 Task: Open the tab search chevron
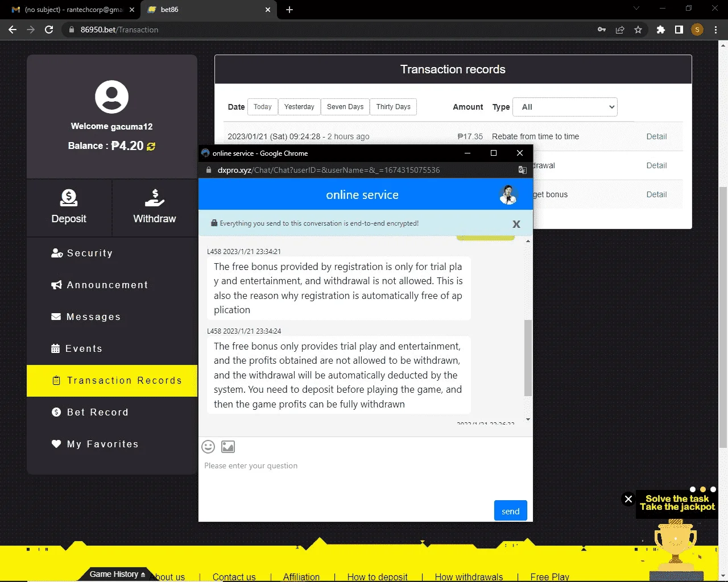pyautogui.click(x=636, y=9)
